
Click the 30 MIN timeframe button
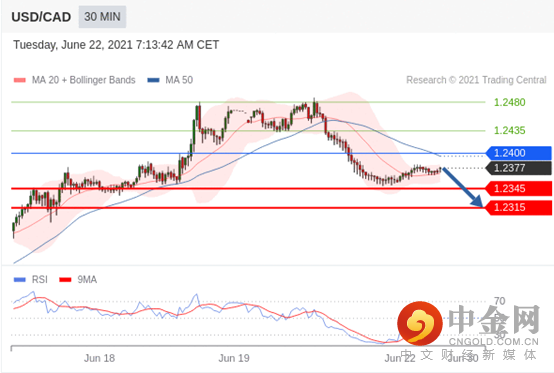point(102,17)
